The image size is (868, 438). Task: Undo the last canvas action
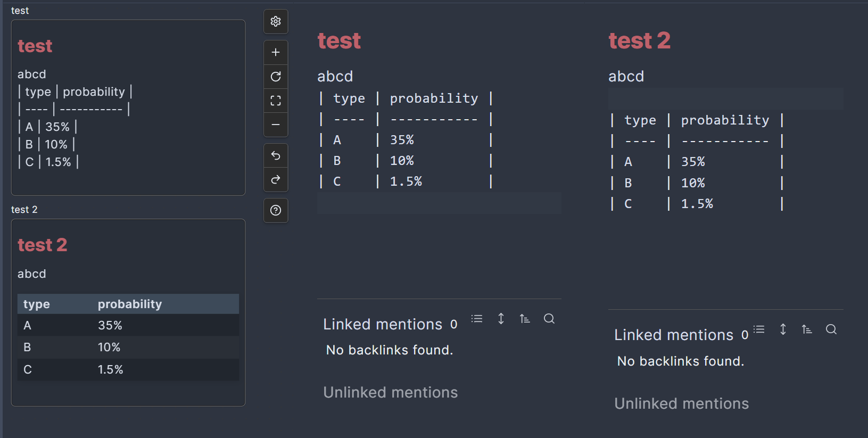(x=276, y=155)
